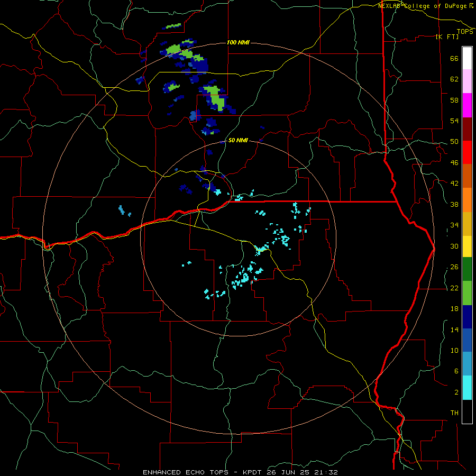Click the medium blue swatch above 10

[467, 340]
